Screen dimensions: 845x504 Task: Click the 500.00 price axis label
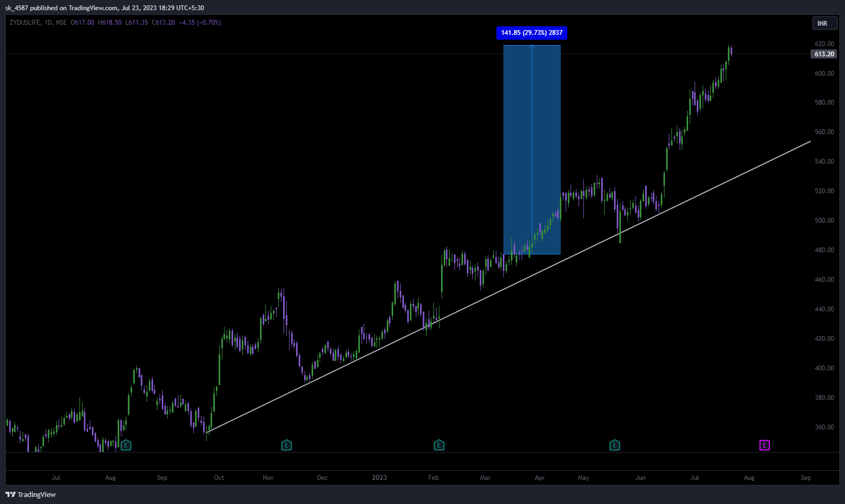coord(824,221)
